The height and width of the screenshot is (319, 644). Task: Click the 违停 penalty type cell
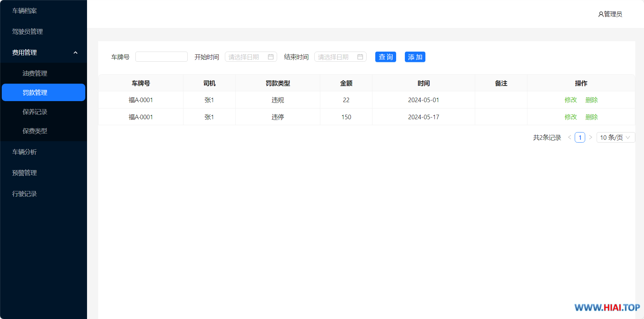278,117
